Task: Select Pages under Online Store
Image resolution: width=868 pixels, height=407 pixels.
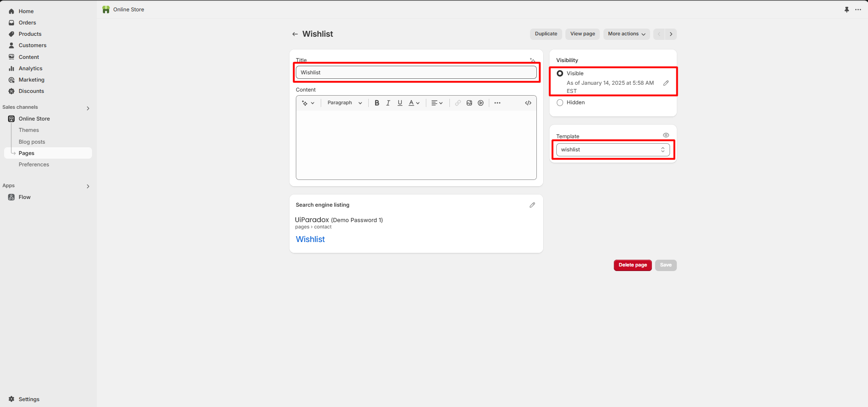Action: point(48,153)
